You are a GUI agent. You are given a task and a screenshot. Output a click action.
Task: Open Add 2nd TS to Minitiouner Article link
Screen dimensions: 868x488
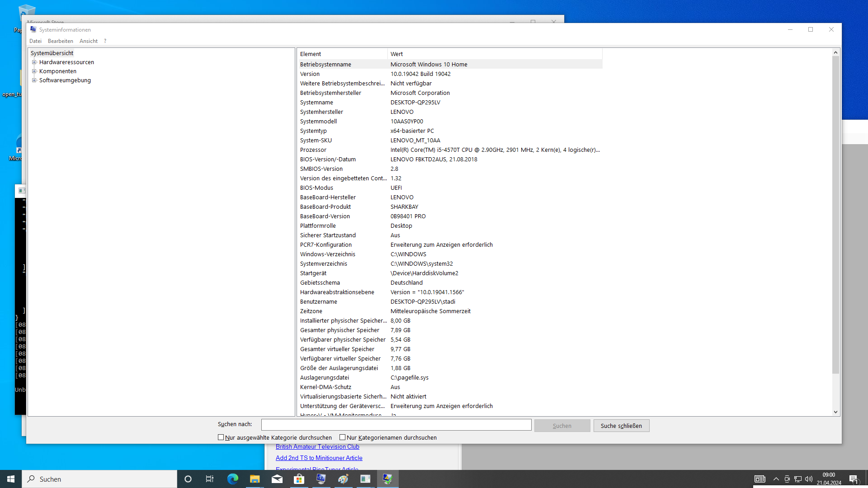pos(319,458)
